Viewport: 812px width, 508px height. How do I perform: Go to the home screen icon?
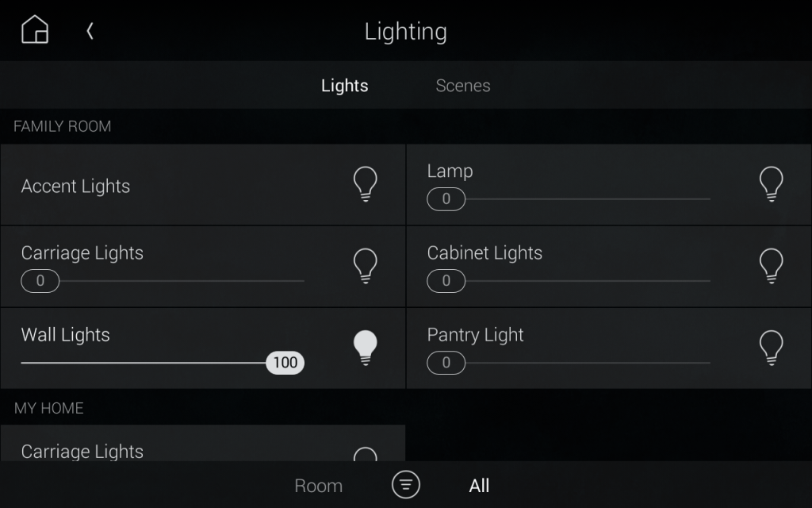pos(35,30)
